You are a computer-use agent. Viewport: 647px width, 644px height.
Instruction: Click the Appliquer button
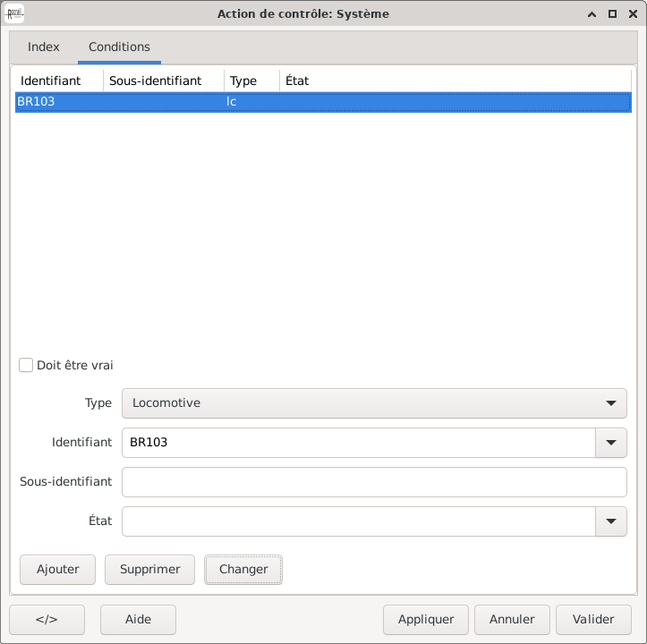pos(426,620)
